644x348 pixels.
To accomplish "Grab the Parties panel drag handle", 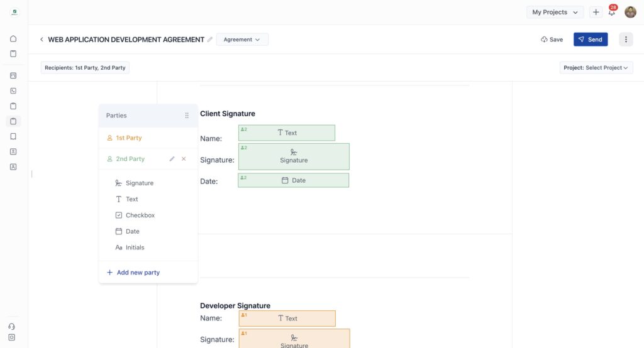I will tap(187, 116).
